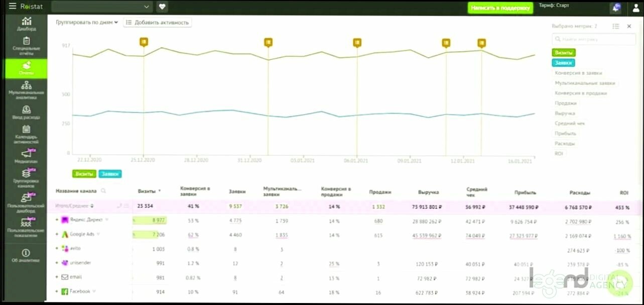The height and width of the screenshot is (305, 644).
Task: Open the Медиаплан beta section
Action: click(x=26, y=155)
